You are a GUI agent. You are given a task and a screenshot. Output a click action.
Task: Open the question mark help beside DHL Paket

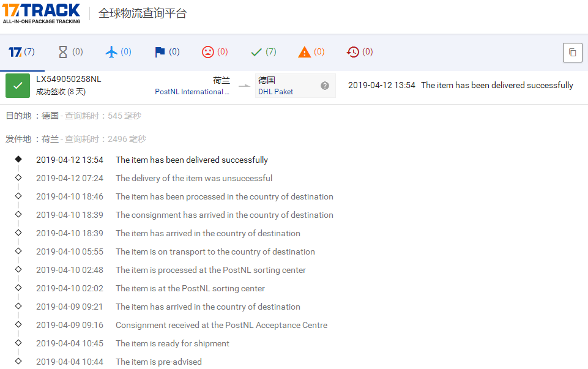pyautogui.click(x=324, y=86)
